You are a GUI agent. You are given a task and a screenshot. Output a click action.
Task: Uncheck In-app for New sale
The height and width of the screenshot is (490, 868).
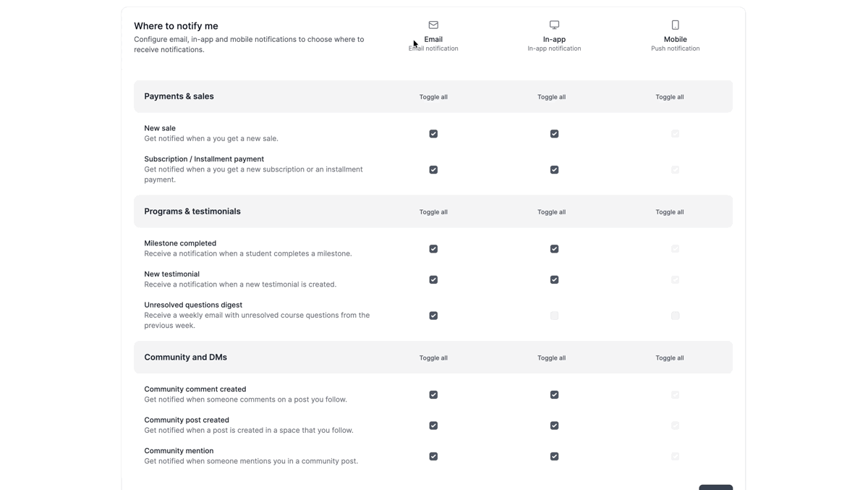point(554,134)
